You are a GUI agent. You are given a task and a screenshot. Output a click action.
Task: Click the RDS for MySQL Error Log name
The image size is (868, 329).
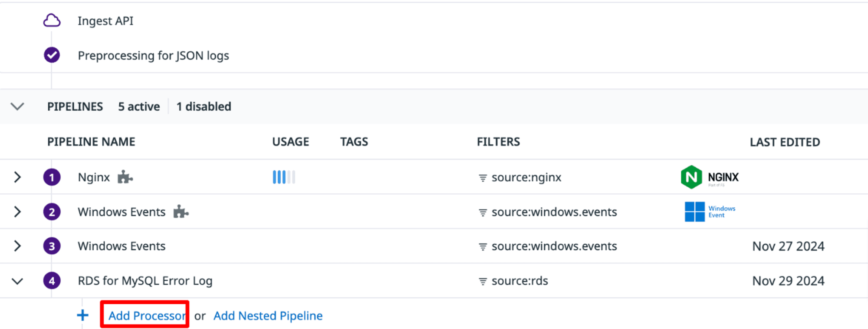pos(145,281)
